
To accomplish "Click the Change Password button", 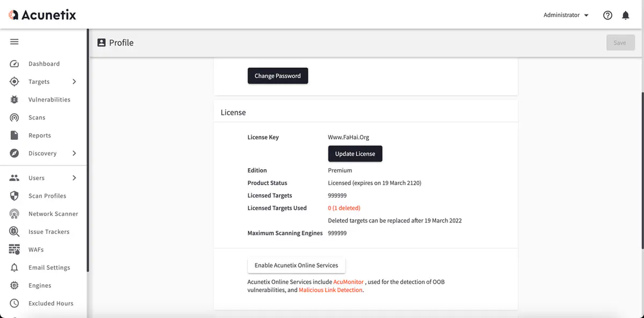I will 277,76.
